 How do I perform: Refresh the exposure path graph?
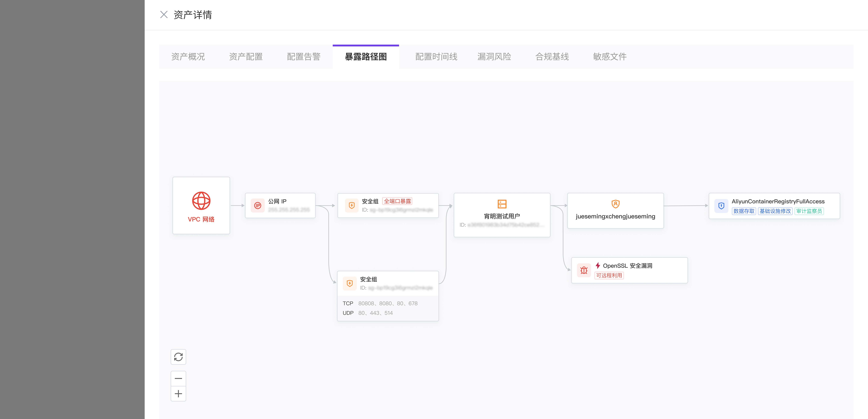point(178,357)
